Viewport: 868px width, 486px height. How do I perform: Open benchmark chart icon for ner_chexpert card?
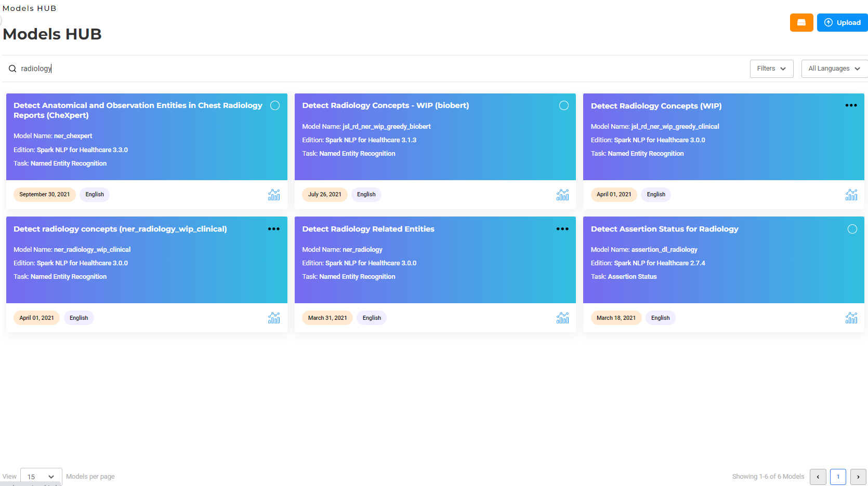[x=274, y=195]
